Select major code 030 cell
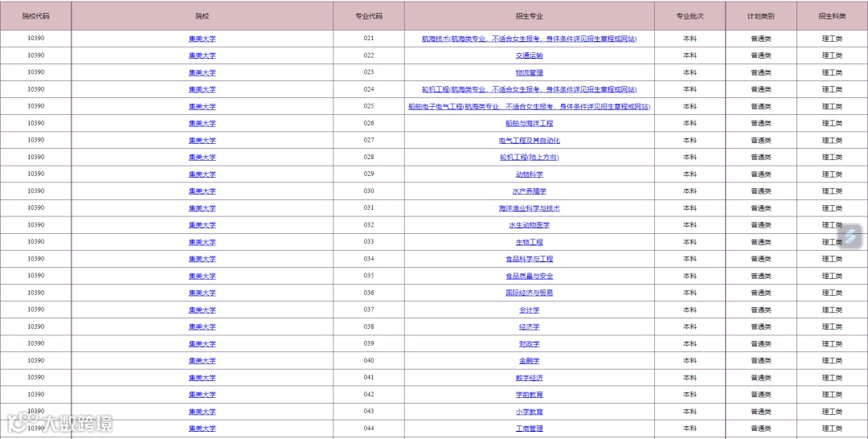The image size is (868, 439). pyautogui.click(x=369, y=191)
